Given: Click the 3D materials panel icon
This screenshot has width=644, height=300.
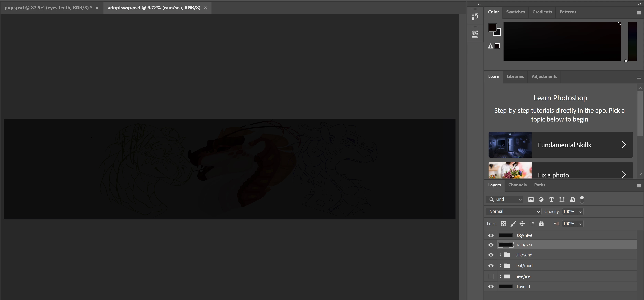Looking at the screenshot, I should [x=475, y=34].
